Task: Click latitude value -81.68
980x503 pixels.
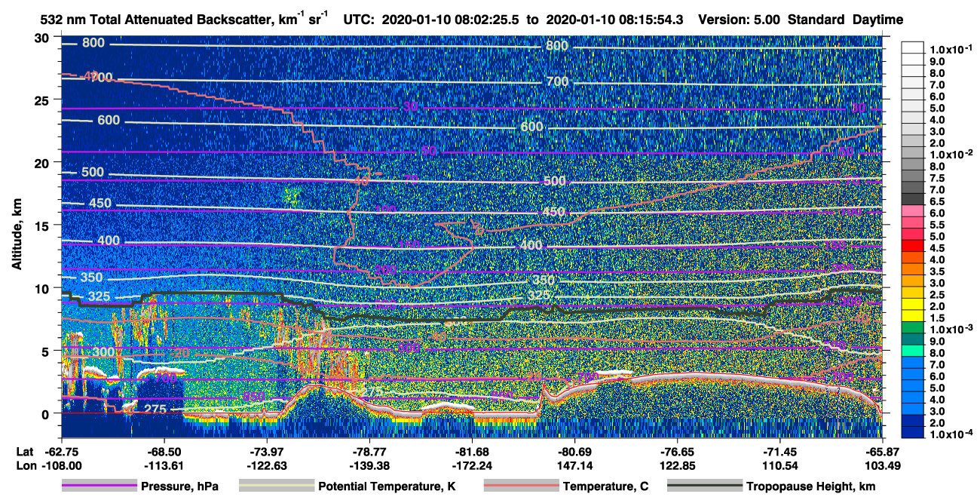Action: [472, 451]
